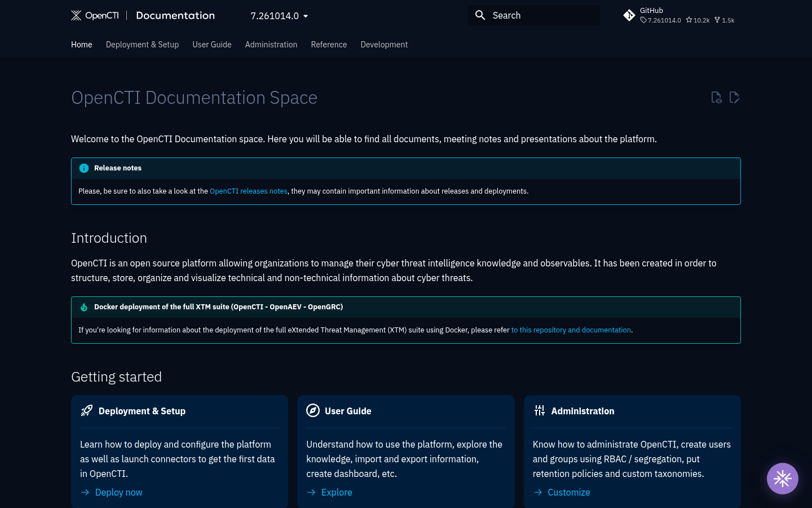Click the edit this page icon
The height and width of the screenshot is (508, 812).
pyautogui.click(x=734, y=98)
